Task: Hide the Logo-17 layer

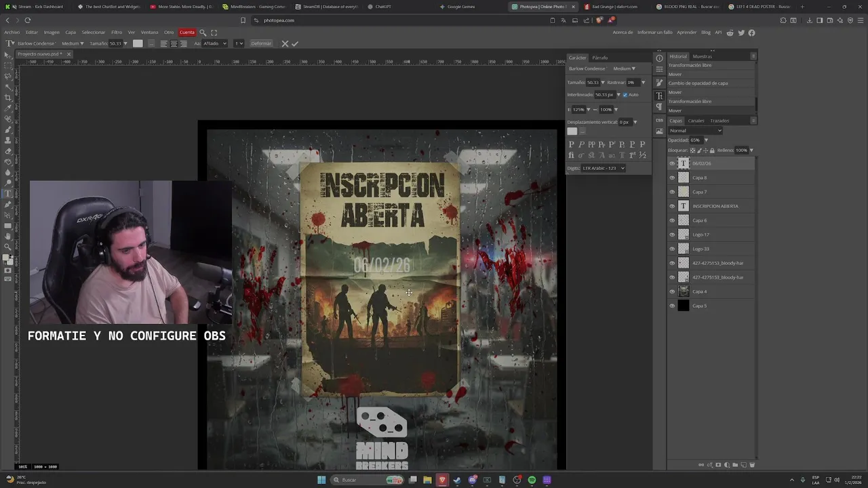Action: point(672,235)
